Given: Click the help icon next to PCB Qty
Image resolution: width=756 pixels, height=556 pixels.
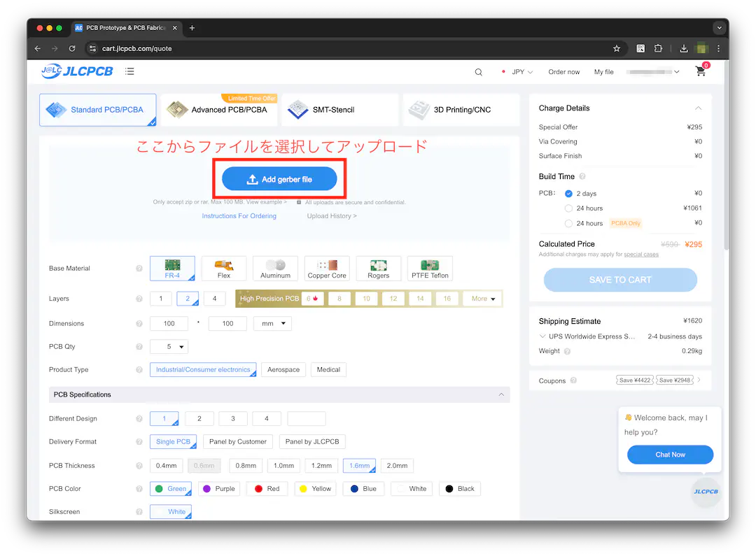Looking at the screenshot, I should (139, 346).
